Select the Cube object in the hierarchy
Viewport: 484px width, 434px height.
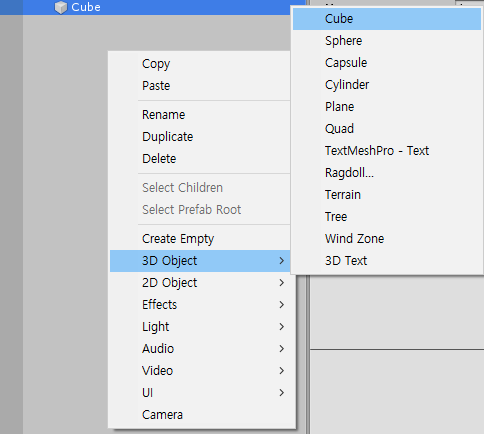tap(152, 7)
